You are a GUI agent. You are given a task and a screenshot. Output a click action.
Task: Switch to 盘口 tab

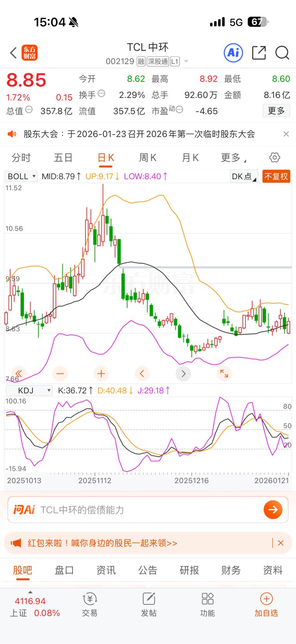[64, 570]
